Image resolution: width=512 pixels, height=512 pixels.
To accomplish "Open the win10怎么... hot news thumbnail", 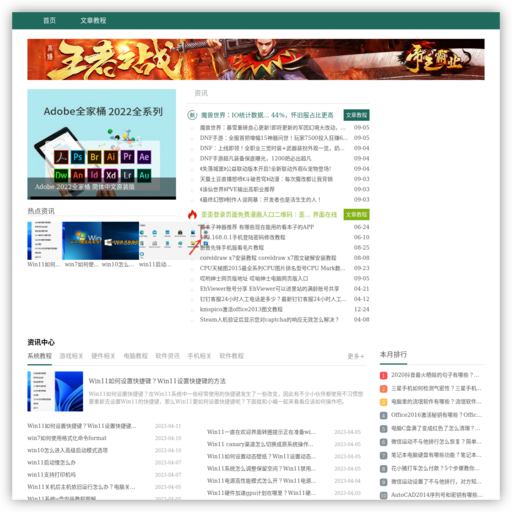I will pos(120,241).
